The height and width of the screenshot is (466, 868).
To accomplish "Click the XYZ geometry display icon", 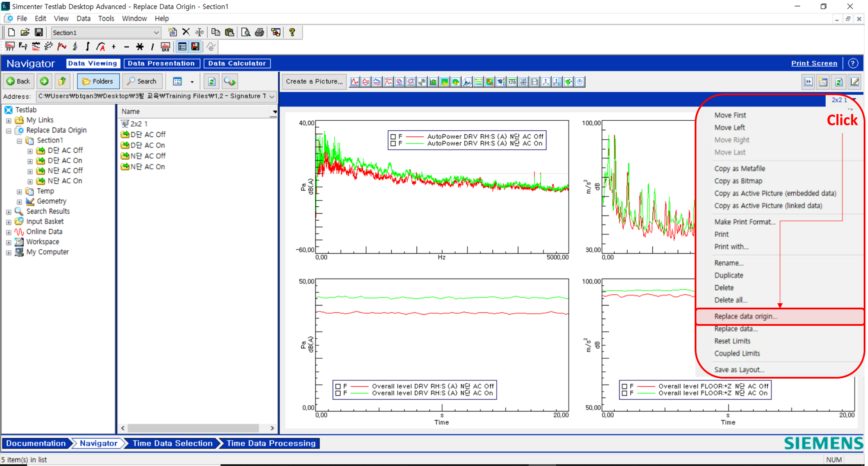I will (x=546, y=82).
